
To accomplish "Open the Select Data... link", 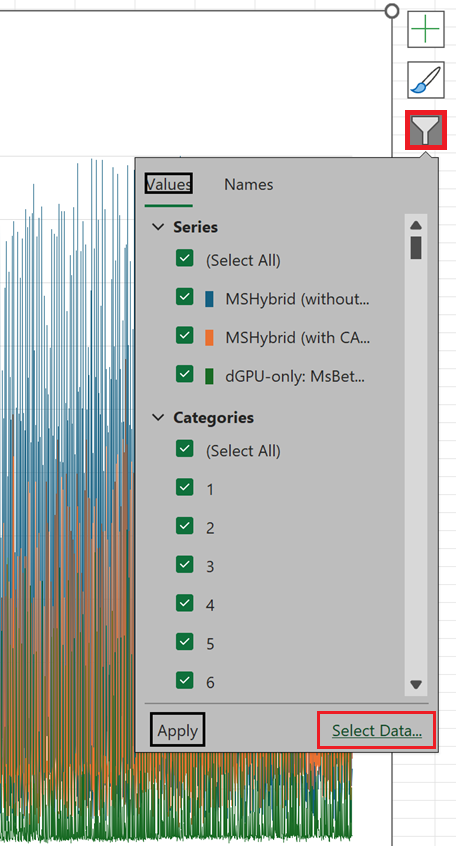I will 377,731.
